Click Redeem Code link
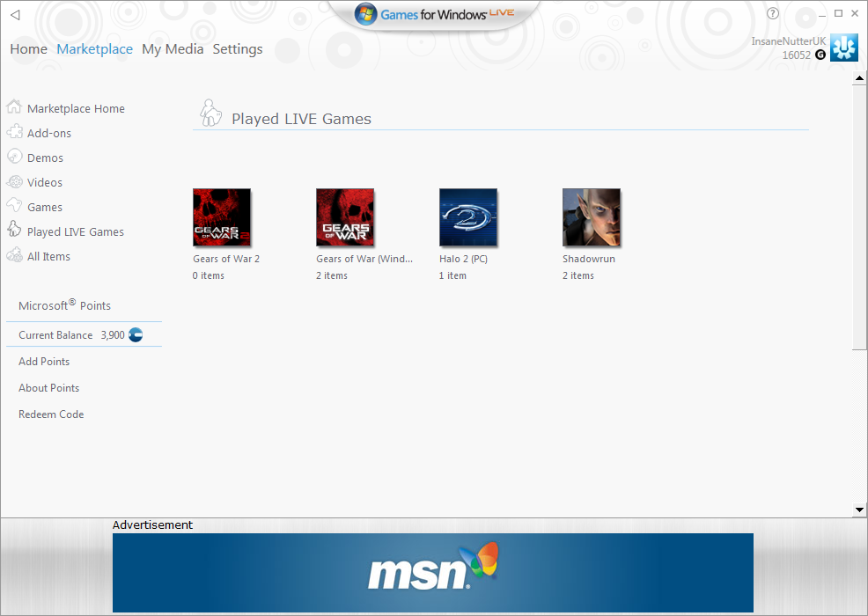Viewport: 868px width, 616px height. [51, 414]
